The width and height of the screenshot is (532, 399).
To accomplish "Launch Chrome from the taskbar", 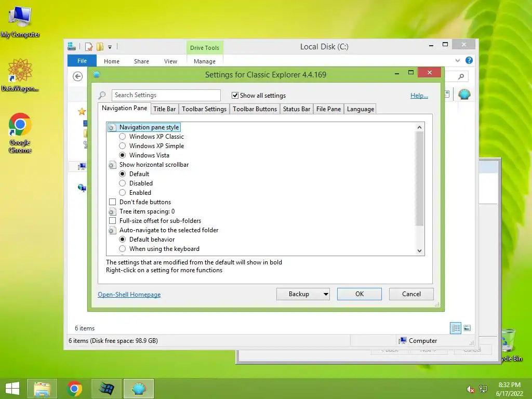I will coord(74,389).
